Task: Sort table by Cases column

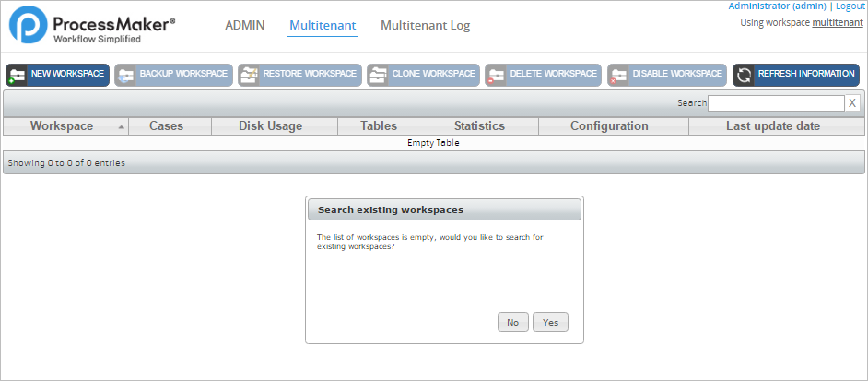Action: [x=166, y=126]
